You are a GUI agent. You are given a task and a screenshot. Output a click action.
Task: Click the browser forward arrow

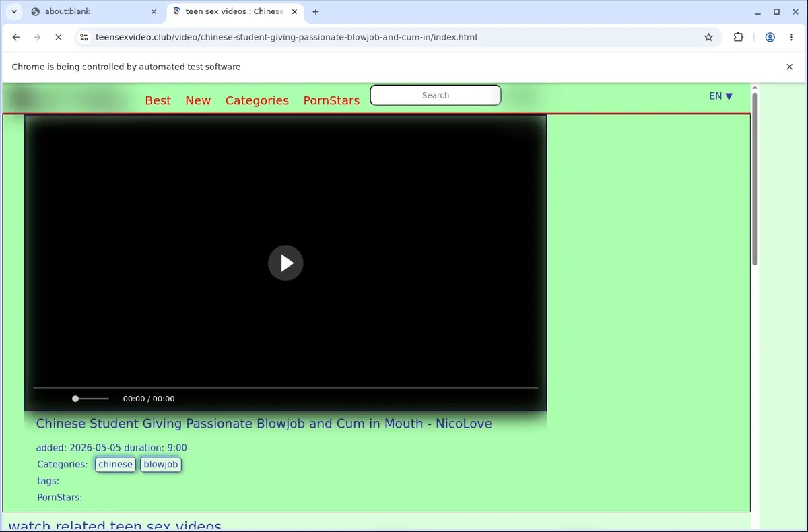pos(37,38)
